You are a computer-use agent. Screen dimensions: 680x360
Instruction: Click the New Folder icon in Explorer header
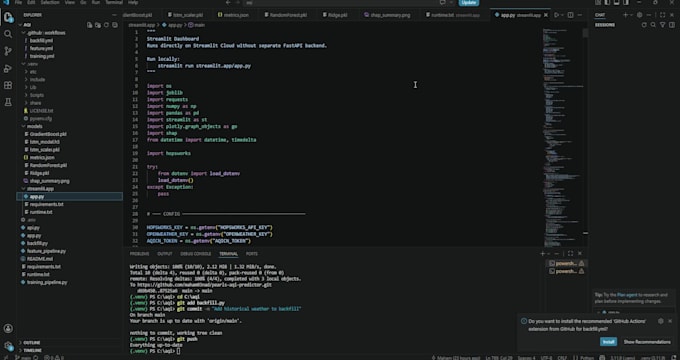[x=98, y=25]
